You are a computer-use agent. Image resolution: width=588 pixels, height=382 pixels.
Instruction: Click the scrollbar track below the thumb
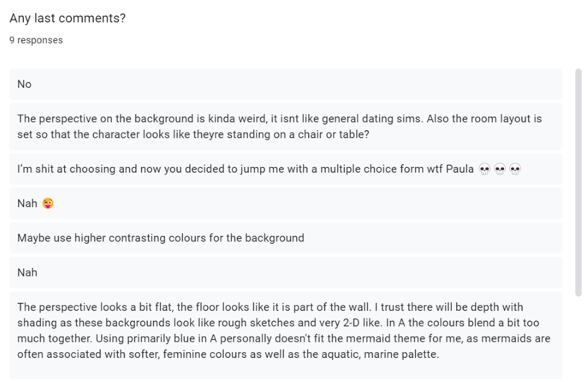(x=578, y=337)
